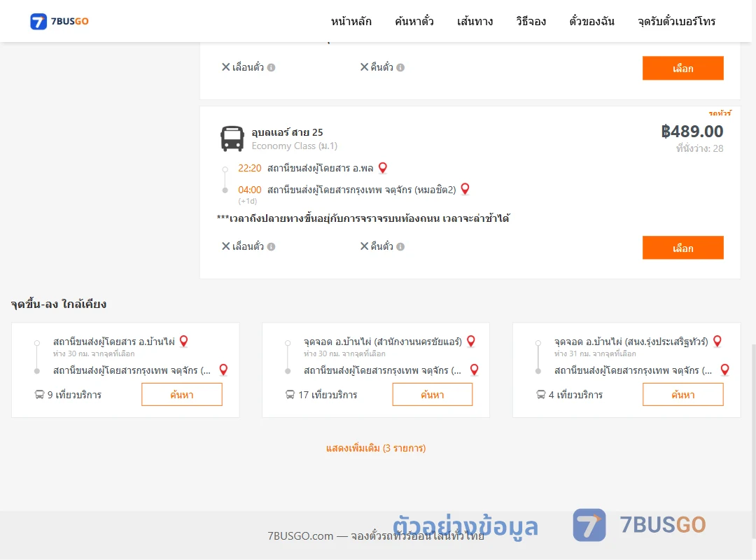This screenshot has height=560, width=756.
Task: Select the อุบลแอร์ สาย 25 trip with เลือก
Action: point(682,247)
